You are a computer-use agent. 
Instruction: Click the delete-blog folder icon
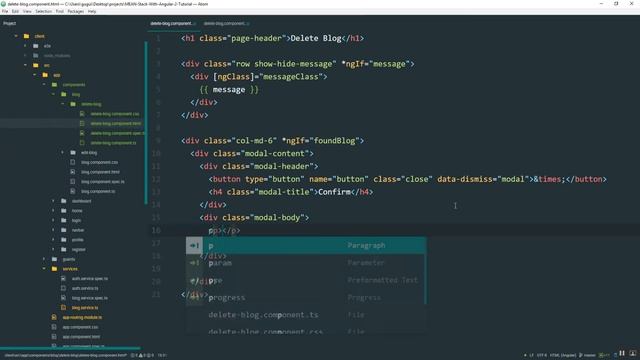pos(73,104)
